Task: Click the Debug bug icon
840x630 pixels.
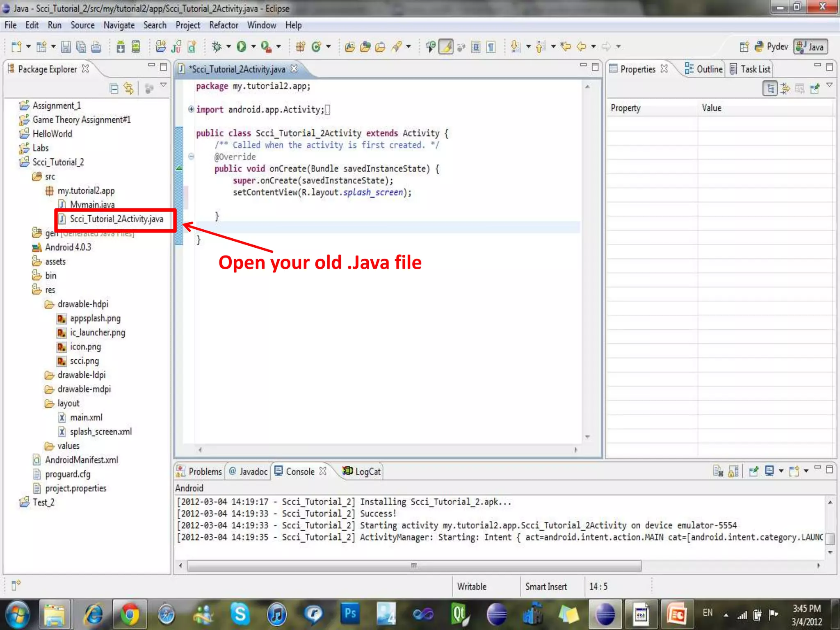Action: click(x=217, y=47)
